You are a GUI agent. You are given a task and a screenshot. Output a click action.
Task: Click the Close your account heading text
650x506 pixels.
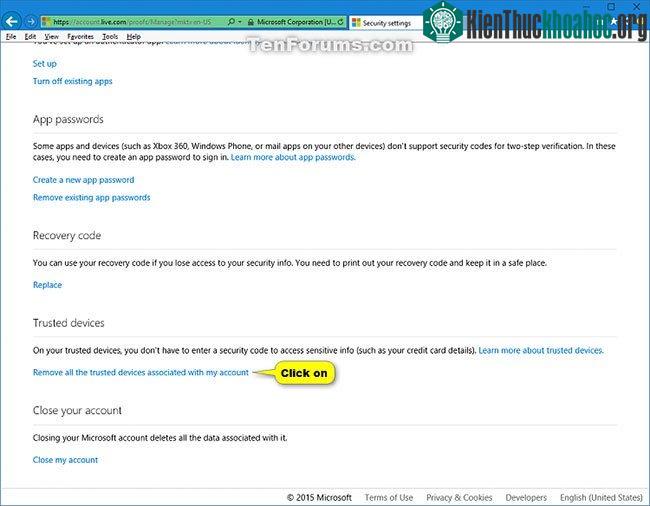[x=77, y=410]
